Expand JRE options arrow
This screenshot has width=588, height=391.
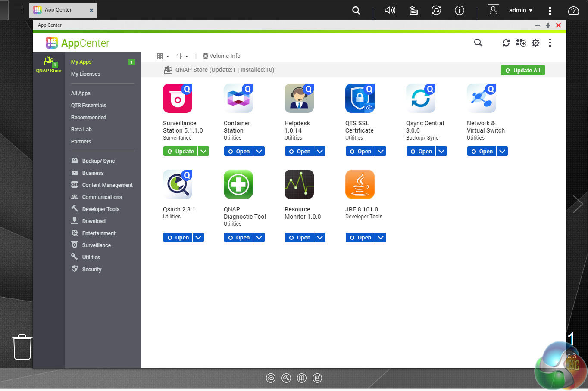tap(381, 238)
